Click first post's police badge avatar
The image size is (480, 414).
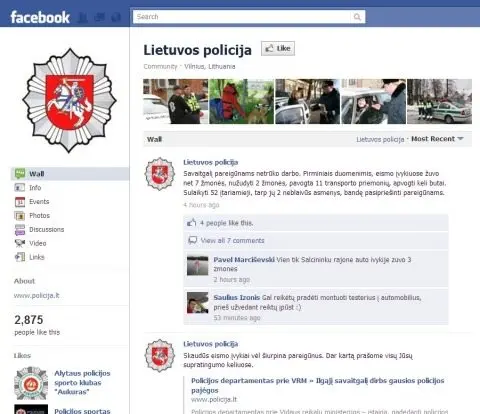[x=160, y=174]
